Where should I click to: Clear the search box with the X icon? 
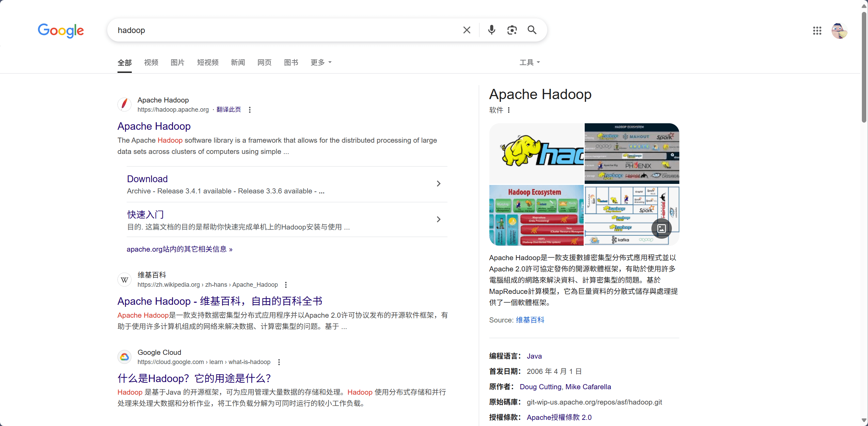467,30
